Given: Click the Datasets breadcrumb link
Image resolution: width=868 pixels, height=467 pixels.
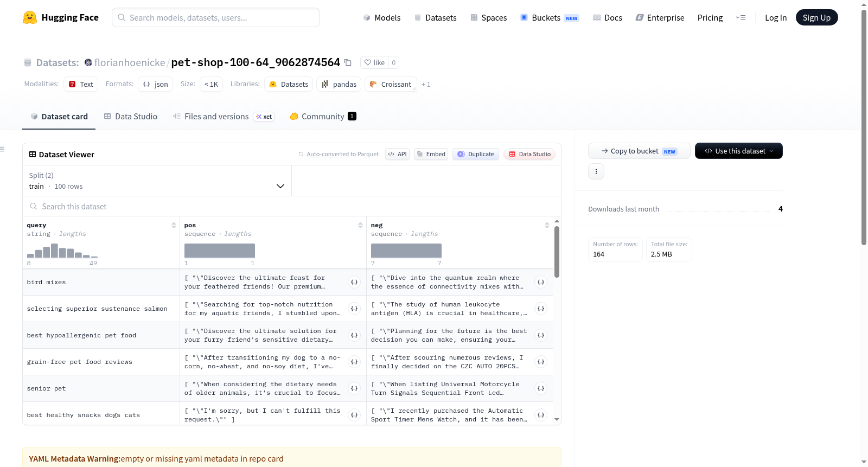Looking at the screenshot, I should pyautogui.click(x=58, y=62).
